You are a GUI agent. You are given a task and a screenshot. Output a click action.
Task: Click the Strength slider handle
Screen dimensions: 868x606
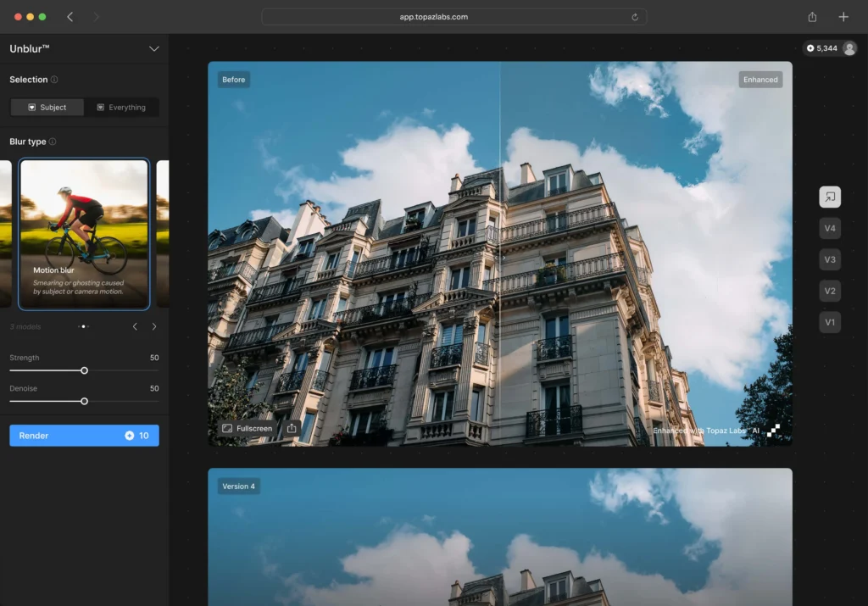point(84,370)
